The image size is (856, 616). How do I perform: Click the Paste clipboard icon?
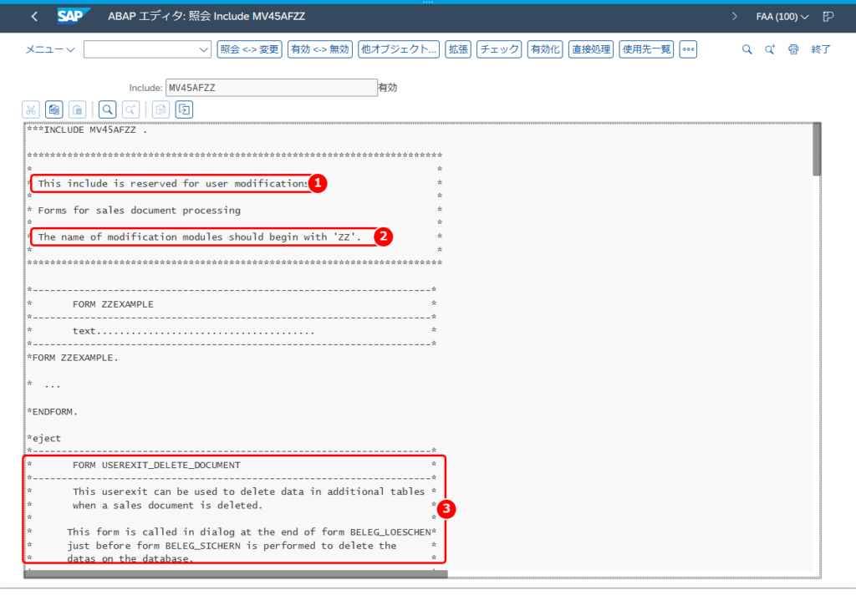tap(78, 109)
